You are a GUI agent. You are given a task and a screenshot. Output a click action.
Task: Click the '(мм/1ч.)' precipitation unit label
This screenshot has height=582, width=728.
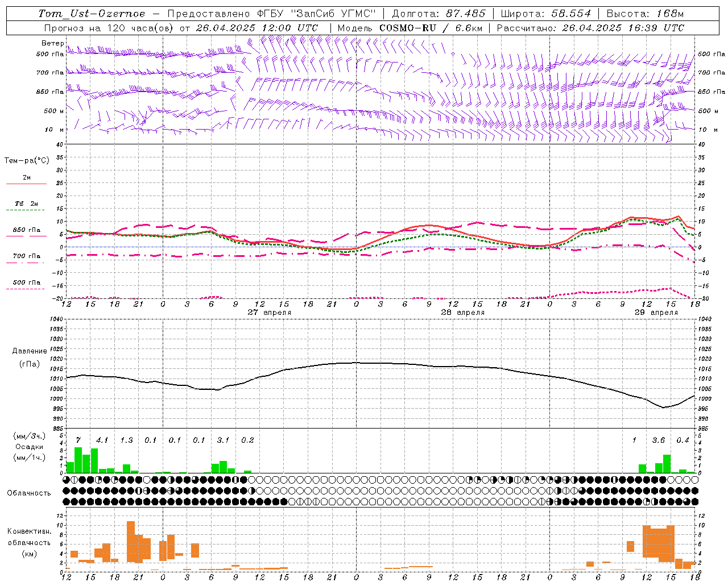point(29,458)
